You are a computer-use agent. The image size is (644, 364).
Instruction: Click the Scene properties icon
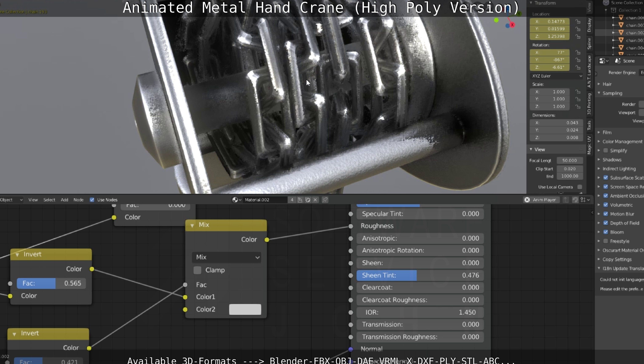click(x=618, y=61)
